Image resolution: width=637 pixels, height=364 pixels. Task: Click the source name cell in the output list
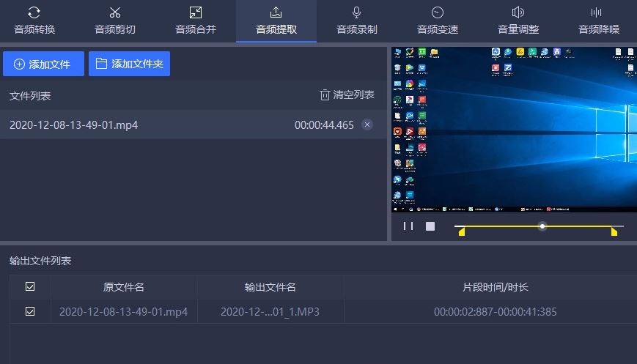(x=123, y=312)
